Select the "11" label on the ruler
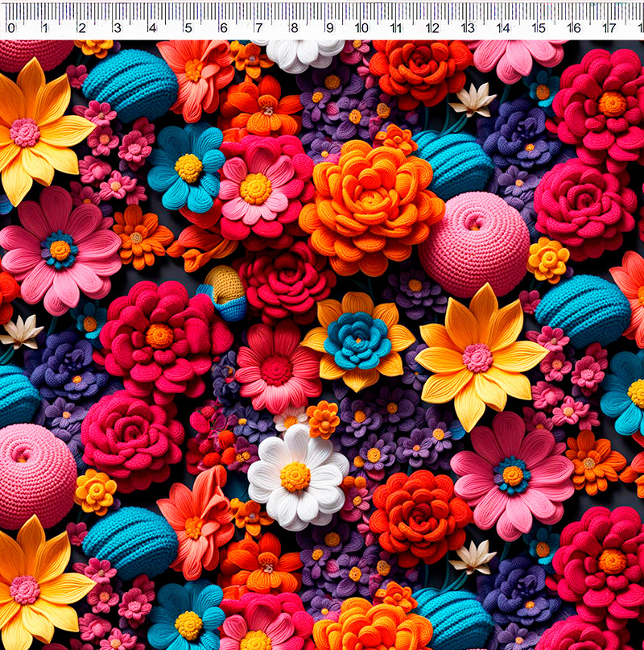 click(x=396, y=28)
